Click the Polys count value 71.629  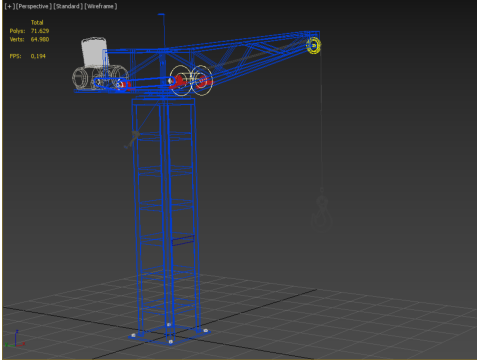[x=40, y=31]
